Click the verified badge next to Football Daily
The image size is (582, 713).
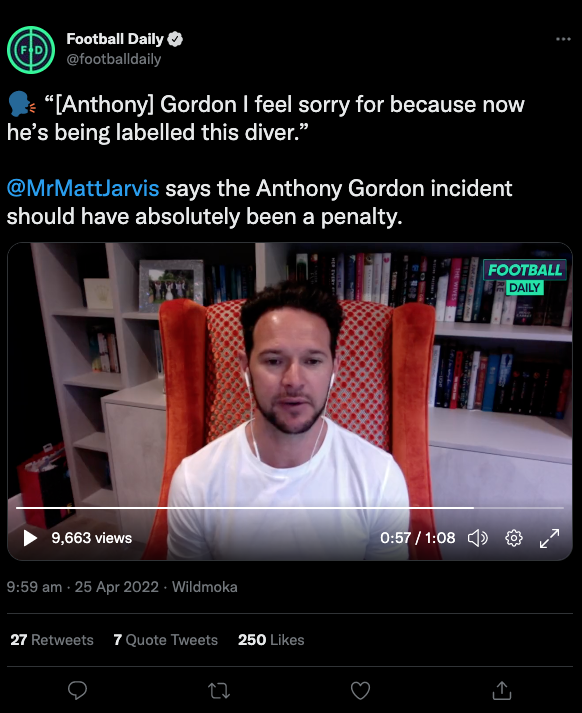tap(175, 39)
